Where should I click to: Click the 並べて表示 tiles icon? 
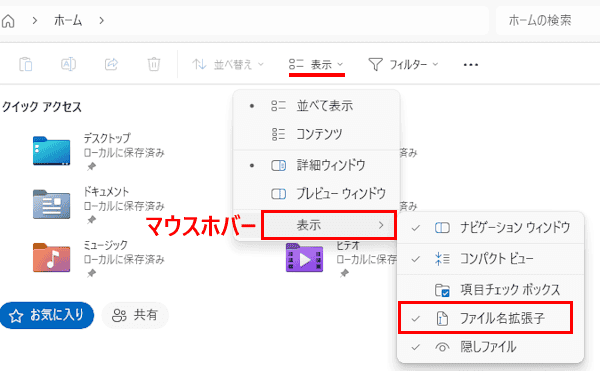point(278,106)
